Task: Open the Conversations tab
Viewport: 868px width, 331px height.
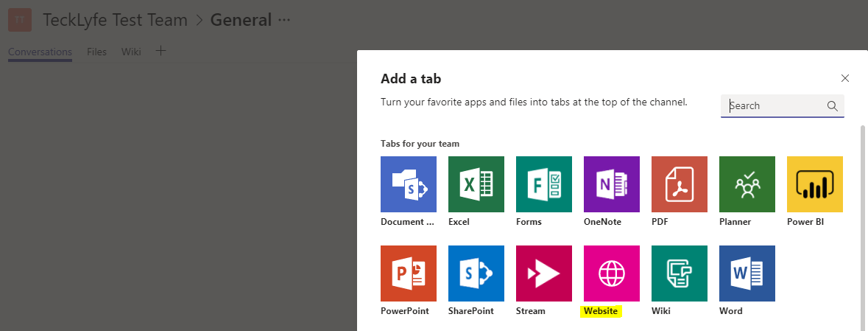Action: 40,52
